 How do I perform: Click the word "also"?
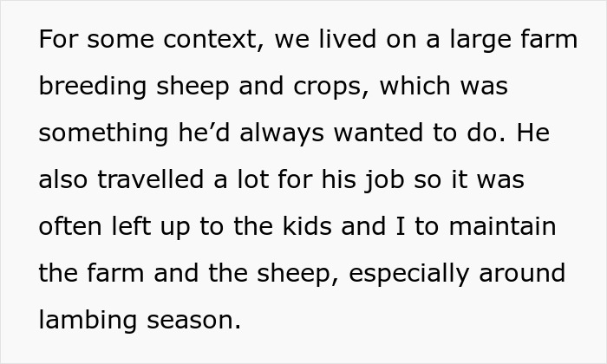(66, 181)
